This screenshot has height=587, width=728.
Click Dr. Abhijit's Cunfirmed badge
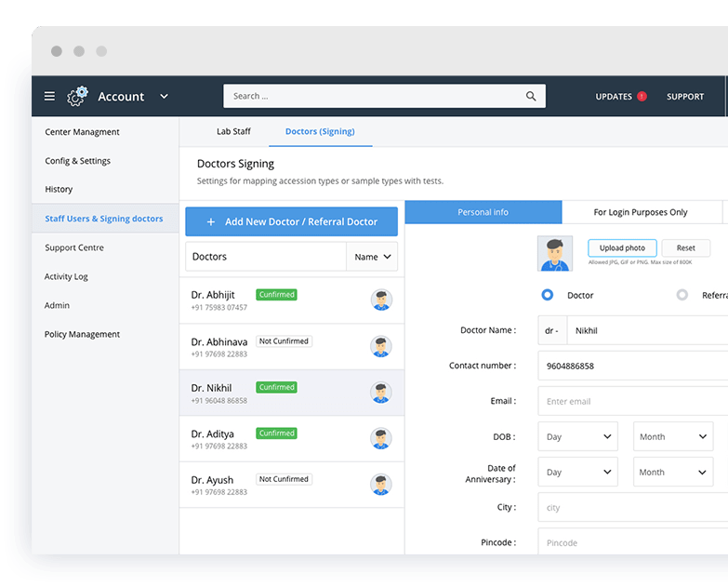click(276, 294)
